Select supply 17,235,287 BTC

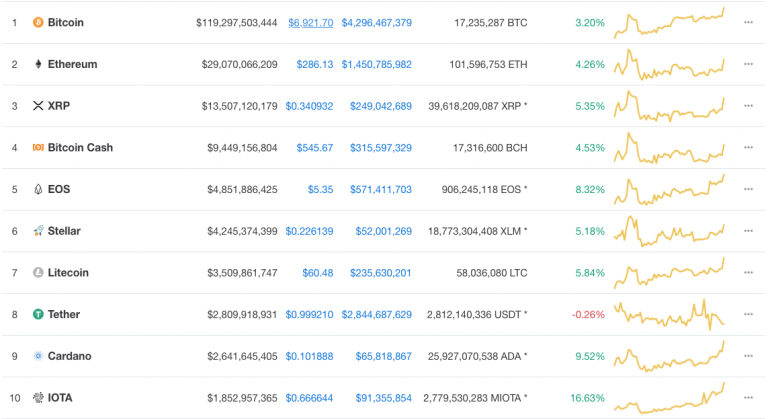coord(491,23)
